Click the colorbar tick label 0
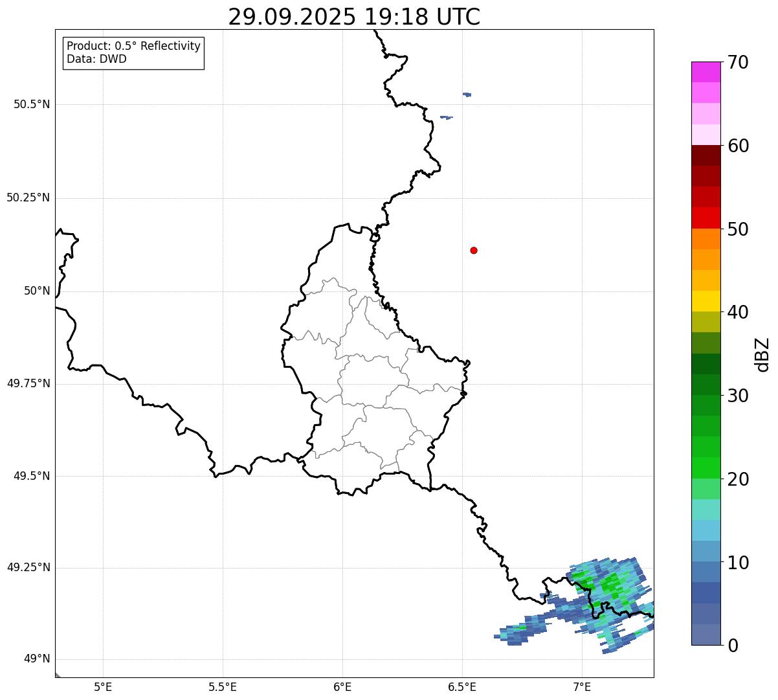Image resolution: width=778 pixels, height=700 pixels. coord(733,646)
